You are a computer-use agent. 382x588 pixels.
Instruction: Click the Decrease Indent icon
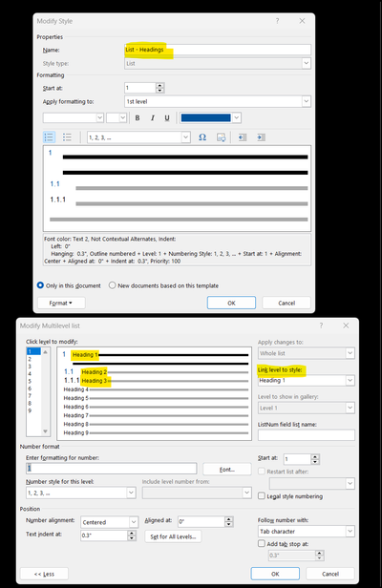243,137
